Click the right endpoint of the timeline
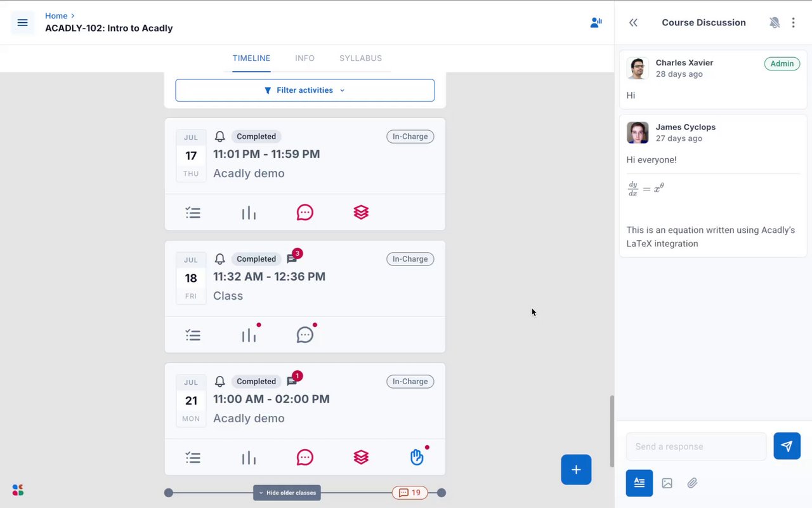Viewport: 812px width, 508px height. click(x=442, y=493)
